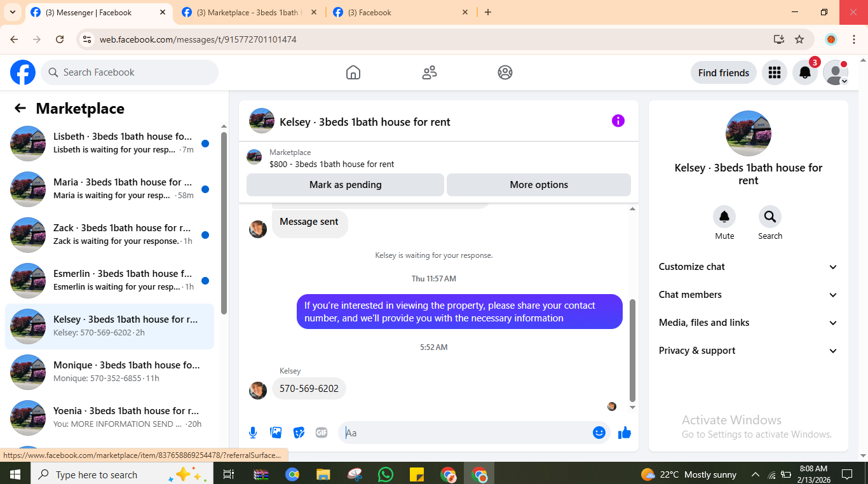Viewport: 868px width, 484px height.
Task: Open the Groups icon in top navigation
Action: (505, 72)
